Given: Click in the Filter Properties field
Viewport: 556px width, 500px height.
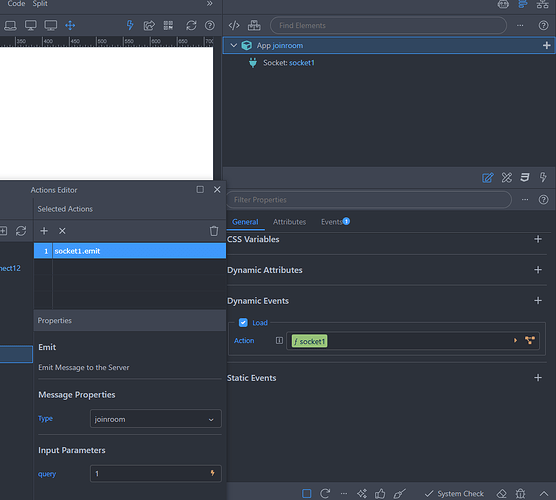Looking at the screenshot, I should click(369, 200).
